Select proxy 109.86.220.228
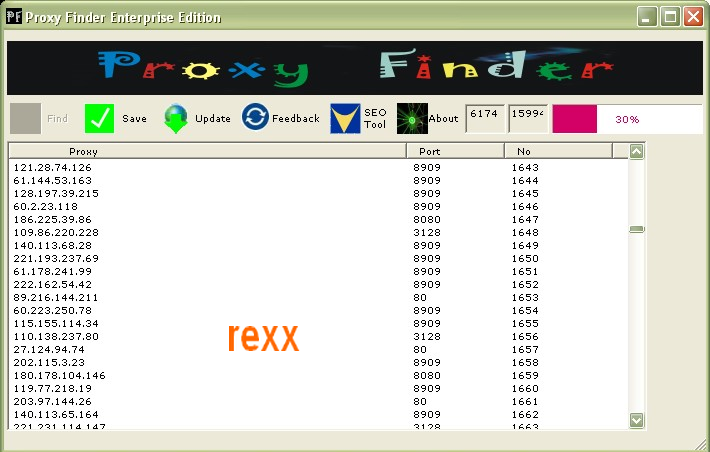This screenshot has width=710, height=452. click(x=56, y=232)
